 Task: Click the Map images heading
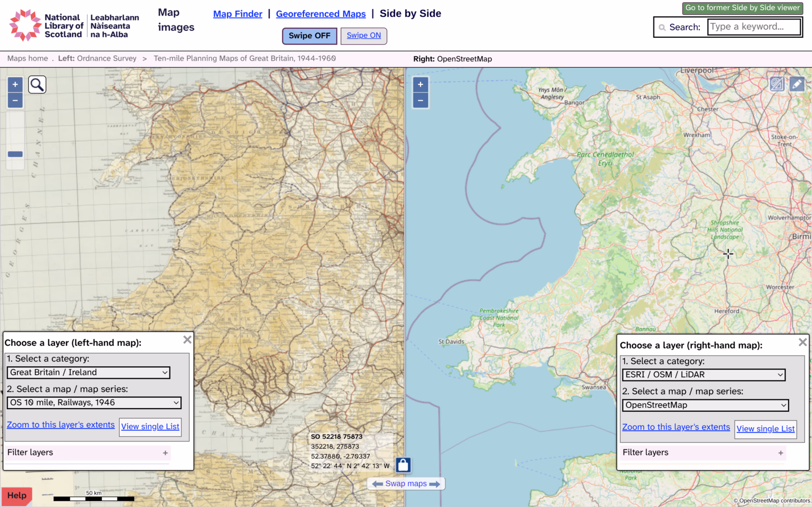(176, 20)
